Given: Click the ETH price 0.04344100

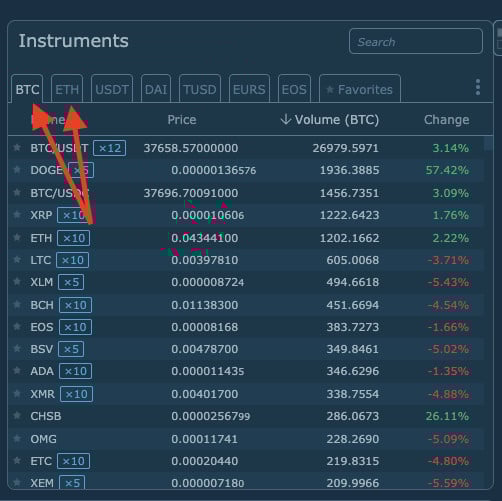Looking at the screenshot, I should tap(205, 238).
